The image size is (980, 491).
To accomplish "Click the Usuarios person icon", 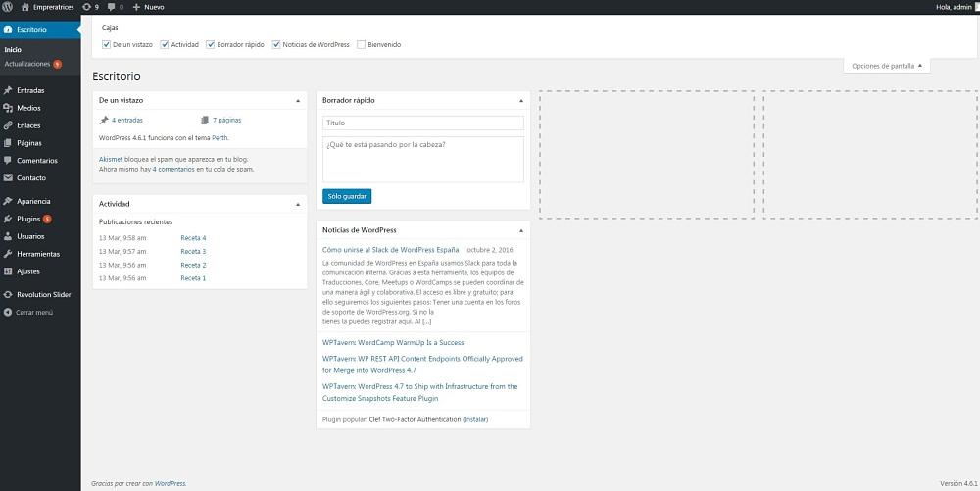I will [8, 237].
